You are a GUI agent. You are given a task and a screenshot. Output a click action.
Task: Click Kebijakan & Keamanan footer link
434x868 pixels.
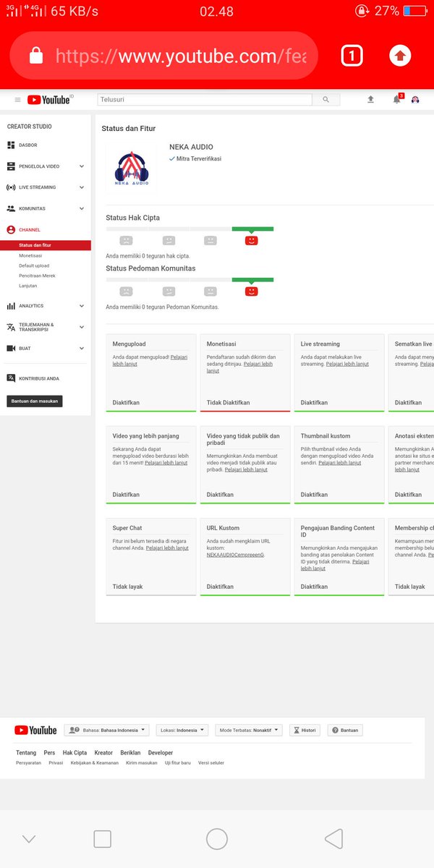tap(95, 763)
